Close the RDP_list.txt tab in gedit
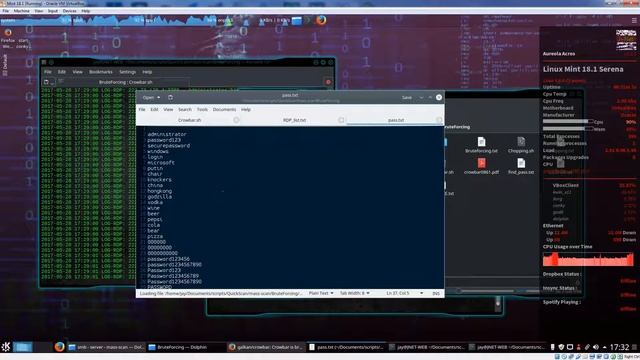 click(341, 120)
